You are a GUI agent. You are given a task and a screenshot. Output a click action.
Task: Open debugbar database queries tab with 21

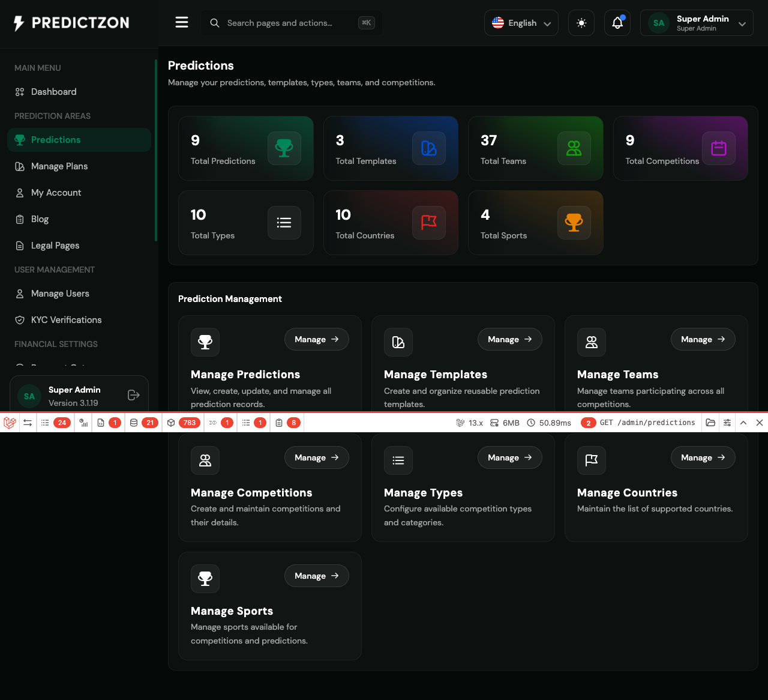(x=144, y=423)
